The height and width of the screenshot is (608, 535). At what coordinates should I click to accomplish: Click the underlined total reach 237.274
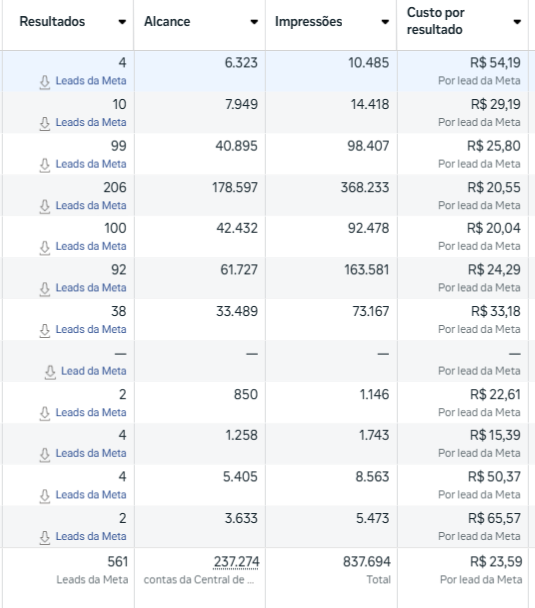click(x=236, y=561)
